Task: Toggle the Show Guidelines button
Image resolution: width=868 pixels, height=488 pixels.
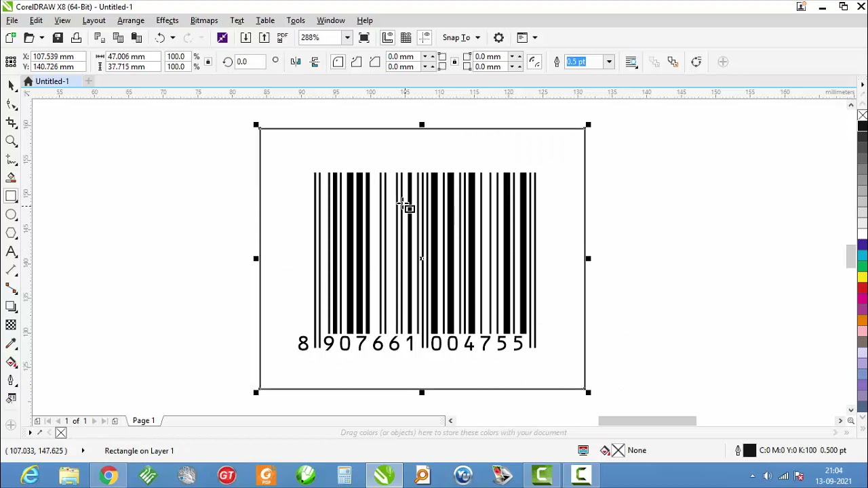Action: [x=425, y=37]
